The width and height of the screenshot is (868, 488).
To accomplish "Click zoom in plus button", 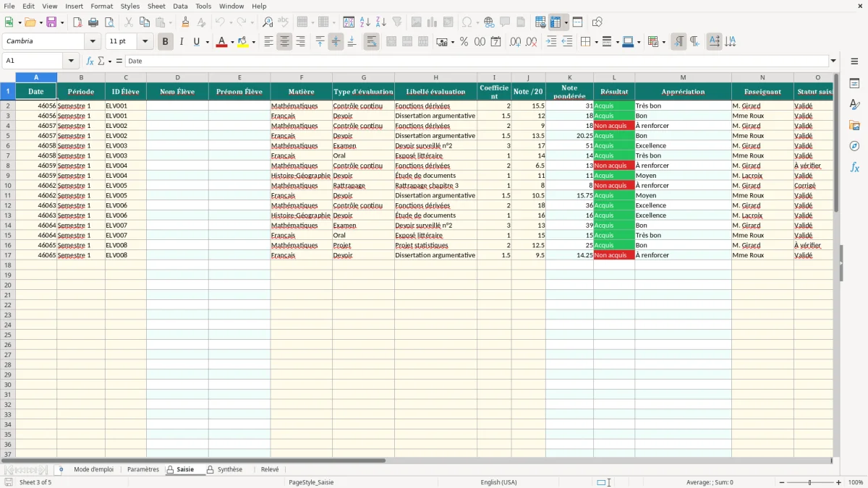I will click(839, 482).
